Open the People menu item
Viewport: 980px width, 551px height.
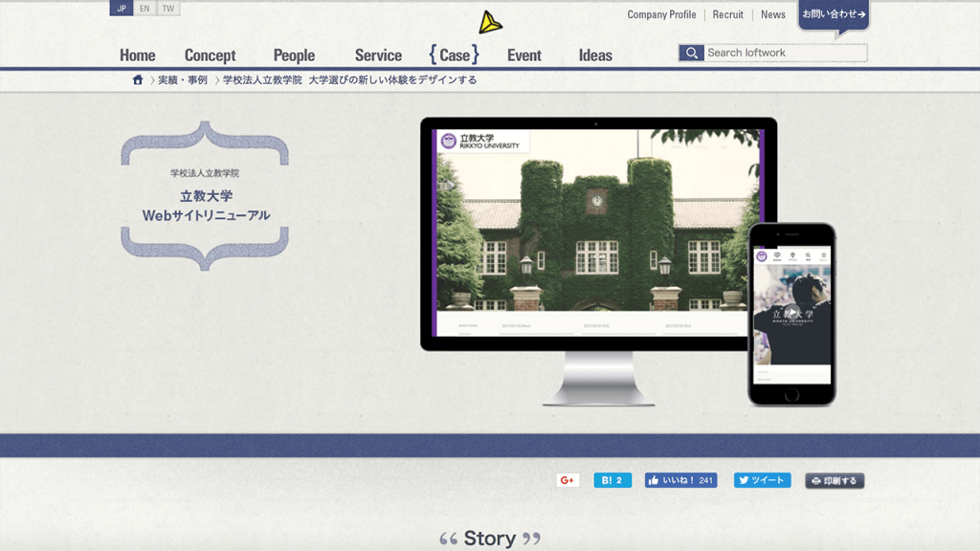(x=294, y=55)
